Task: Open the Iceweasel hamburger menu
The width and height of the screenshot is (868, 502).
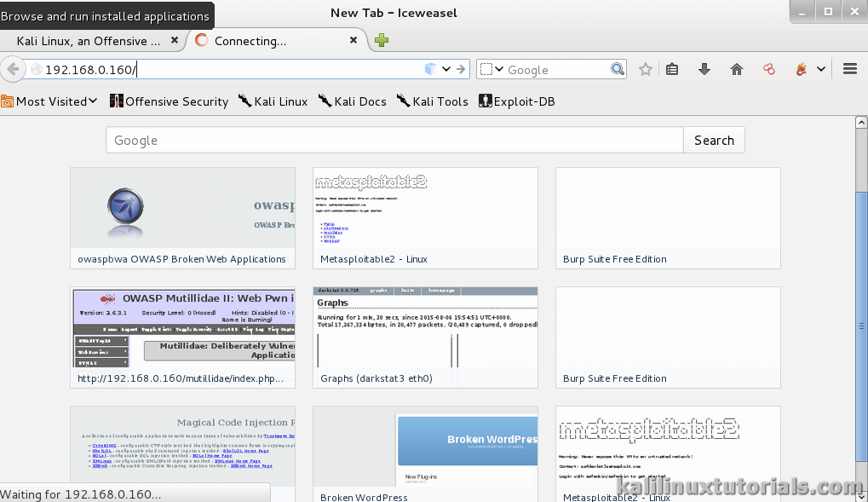Action: click(x=849, y=69)
